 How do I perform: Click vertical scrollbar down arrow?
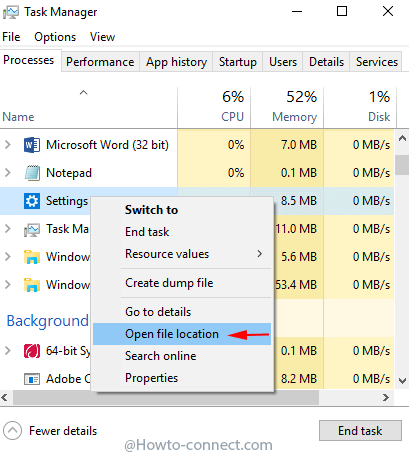(x=402, y=381)
